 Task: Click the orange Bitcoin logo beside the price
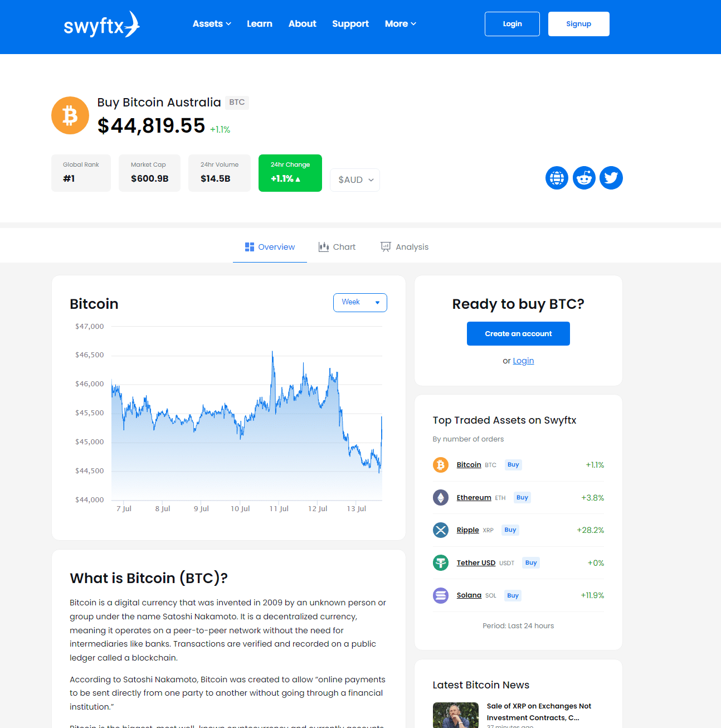(70, 115)
